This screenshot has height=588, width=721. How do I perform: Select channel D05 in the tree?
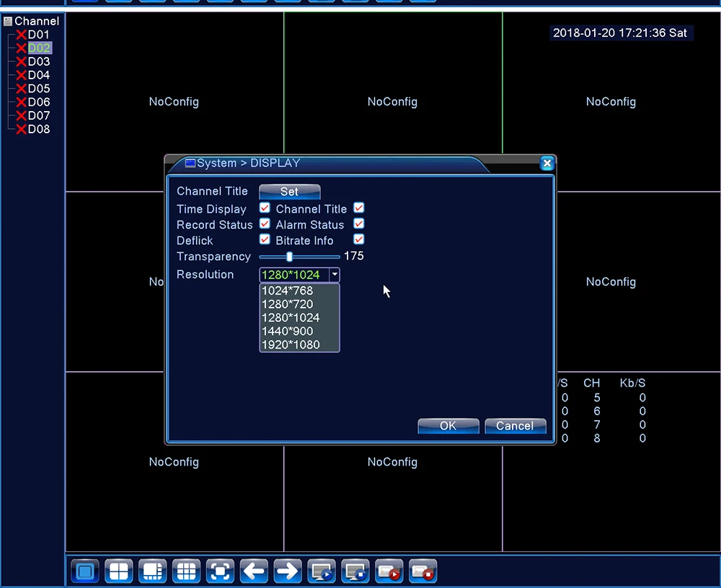pyautogui.click(x=39, y=89)
